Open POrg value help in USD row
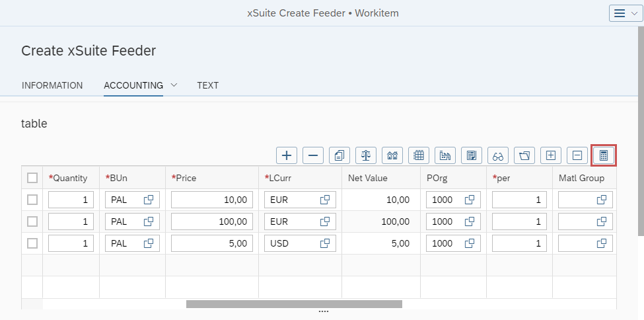The width and height of the screenshot is (644, 320). (470, 243)
